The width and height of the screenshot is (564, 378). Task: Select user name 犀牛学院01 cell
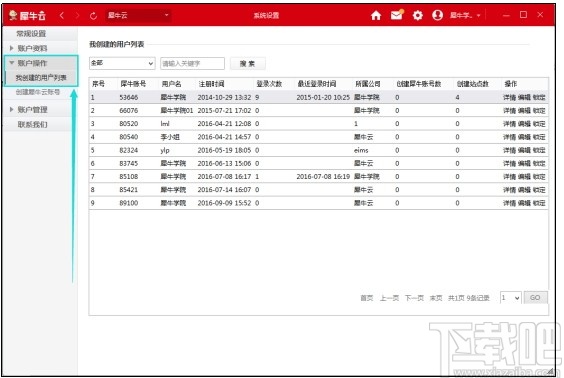(x=177, y=110)
